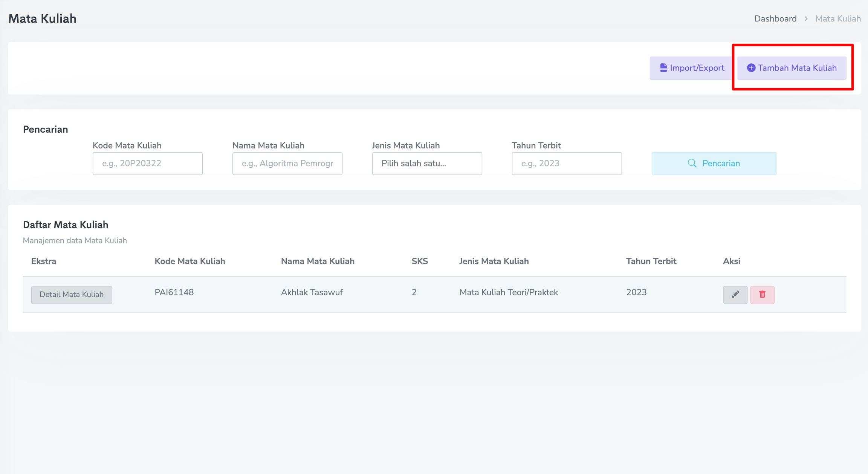Click the Tahun Terbit input field

[x=566, y=163]
